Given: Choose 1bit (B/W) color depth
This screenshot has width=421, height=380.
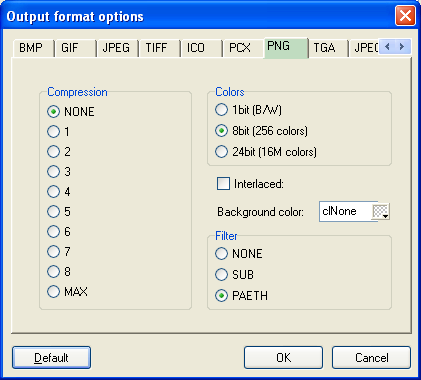Looking at the screenshot, I should [x=221, y=110].
